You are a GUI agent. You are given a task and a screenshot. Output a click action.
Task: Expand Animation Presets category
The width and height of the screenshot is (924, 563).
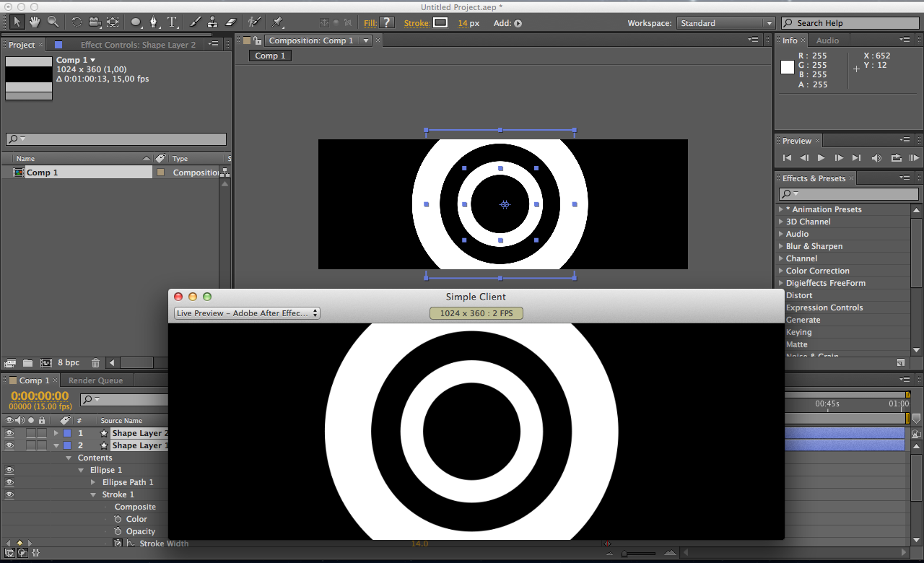coord(780,209)
